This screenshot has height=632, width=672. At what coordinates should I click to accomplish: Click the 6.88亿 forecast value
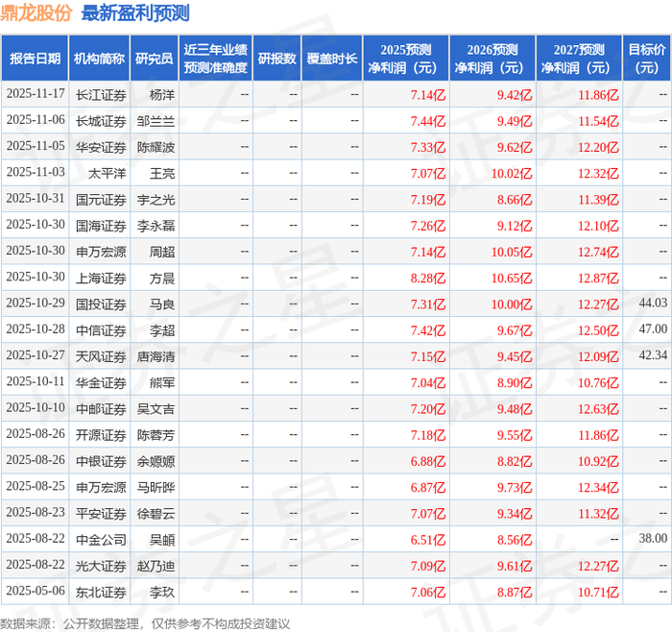pyautogui.click(x=428, y=461)
